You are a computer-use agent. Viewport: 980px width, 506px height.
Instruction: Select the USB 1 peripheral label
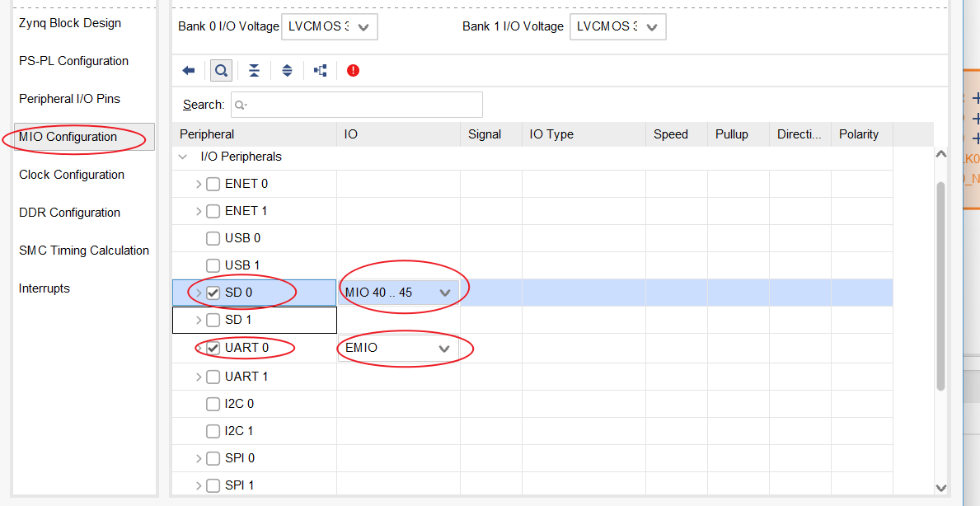click(242, 265)
